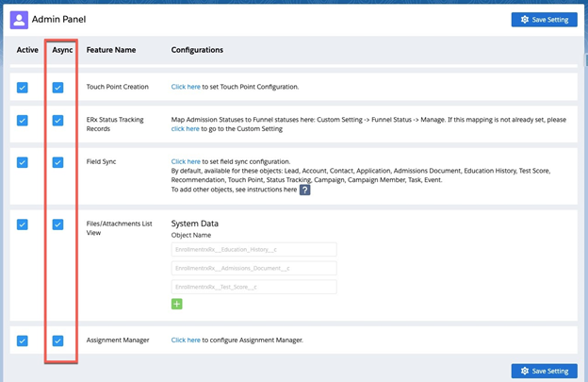Uncheck Active checkbox for Field Sync

pyautogui.click(x=23, y=162)
